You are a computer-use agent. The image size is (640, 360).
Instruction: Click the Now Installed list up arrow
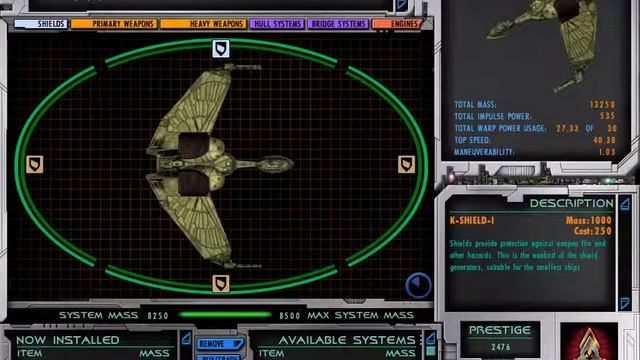[x=186, y=338]
